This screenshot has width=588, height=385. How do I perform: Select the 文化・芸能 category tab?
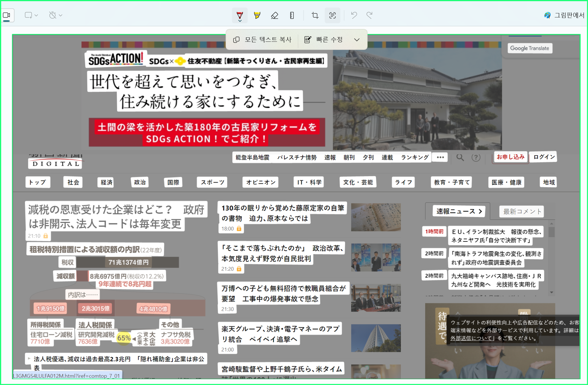coord(358,182)
